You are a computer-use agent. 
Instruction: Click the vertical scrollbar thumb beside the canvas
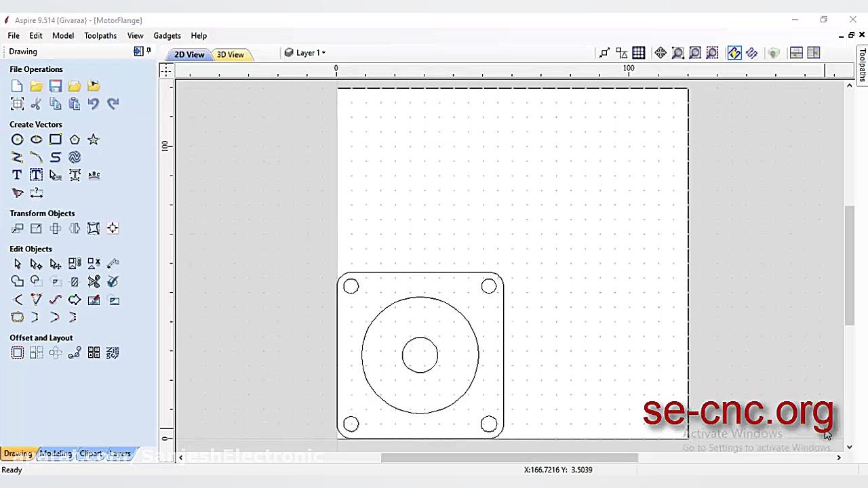(849, 264)
